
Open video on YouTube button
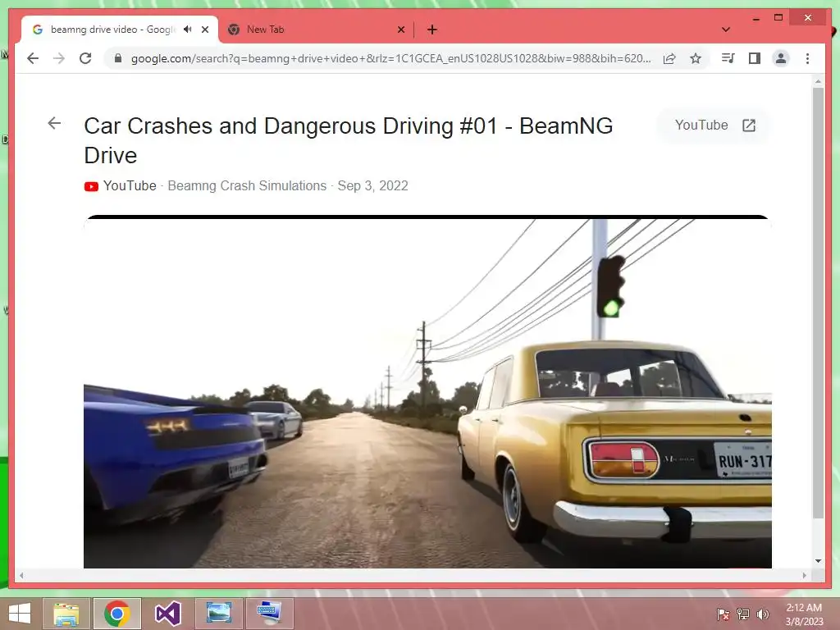(x=714, y=126)
